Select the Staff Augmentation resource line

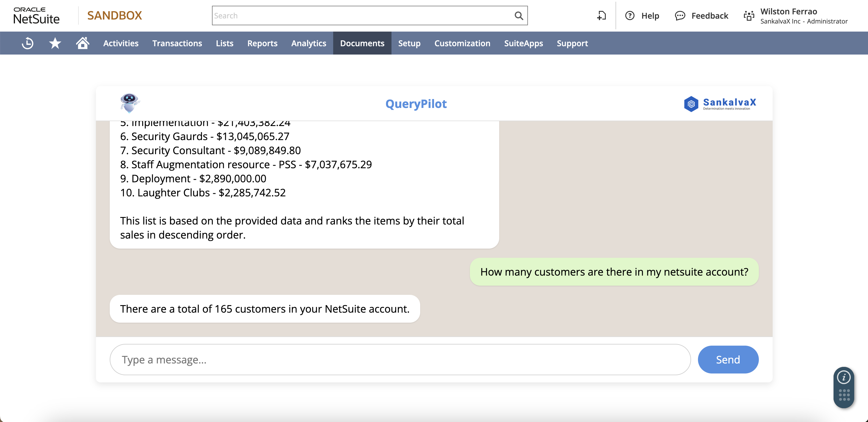click(x=246, y=164)
